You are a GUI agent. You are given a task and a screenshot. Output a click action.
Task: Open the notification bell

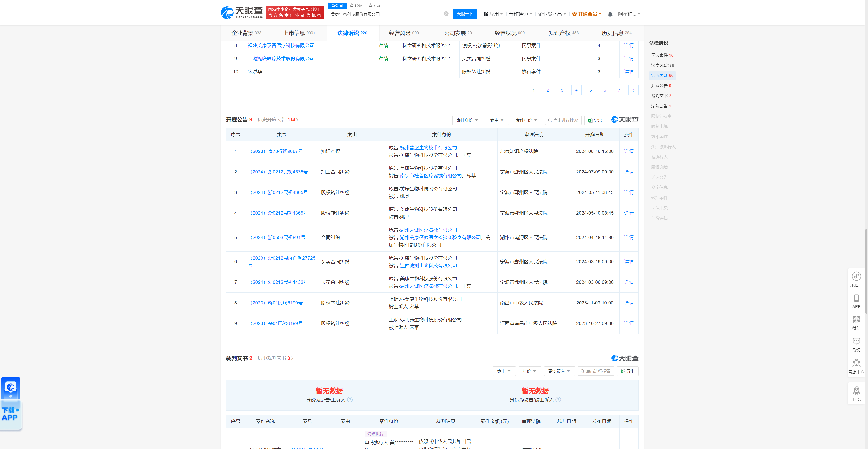click(610, 14)
